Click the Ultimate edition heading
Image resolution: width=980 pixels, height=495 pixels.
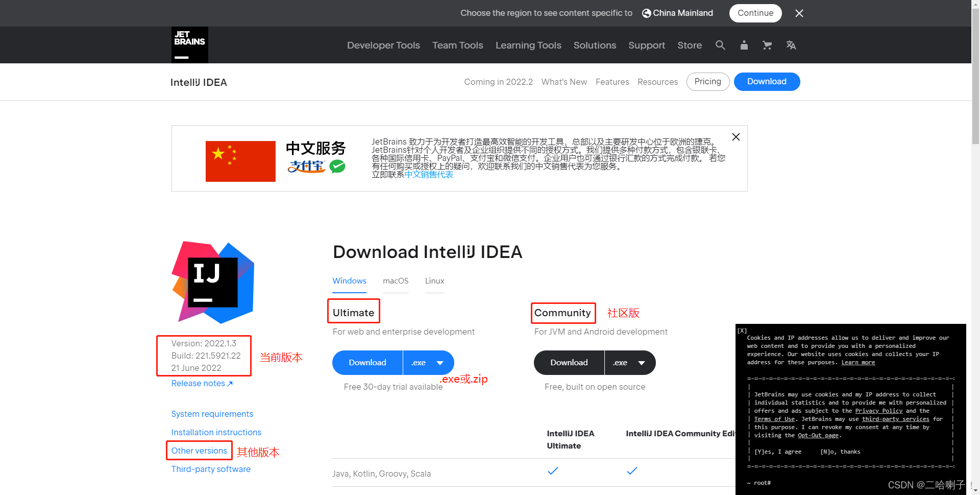click(x=353, y=313)
